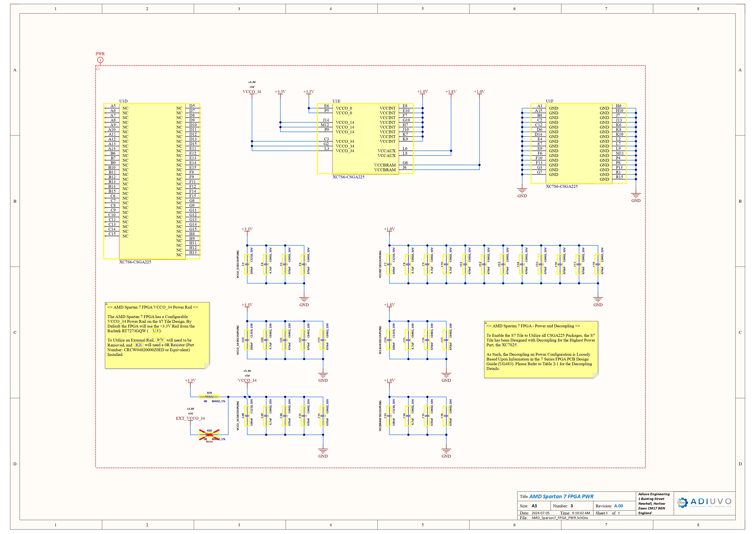Click the red 'None' label under R20

coord(209,442)
